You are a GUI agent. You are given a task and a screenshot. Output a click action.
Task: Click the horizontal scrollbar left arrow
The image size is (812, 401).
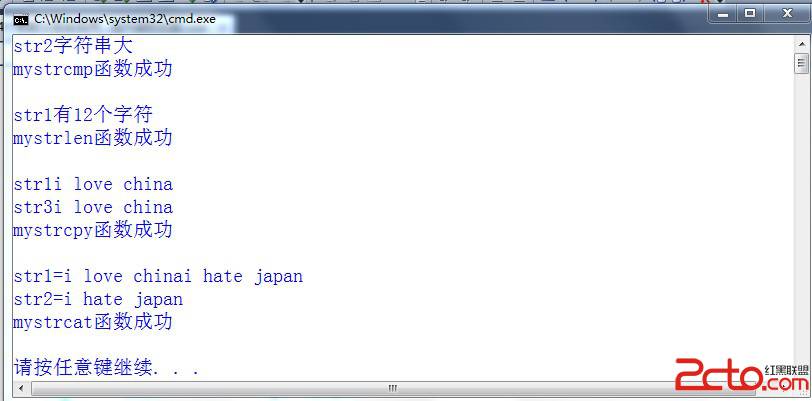coord(21,387)
